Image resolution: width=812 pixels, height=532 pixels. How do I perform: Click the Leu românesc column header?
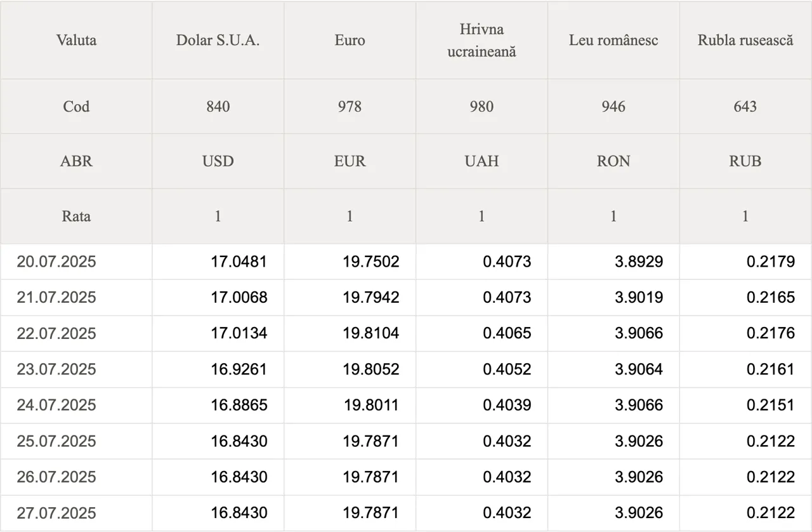(x=614, y=41)
